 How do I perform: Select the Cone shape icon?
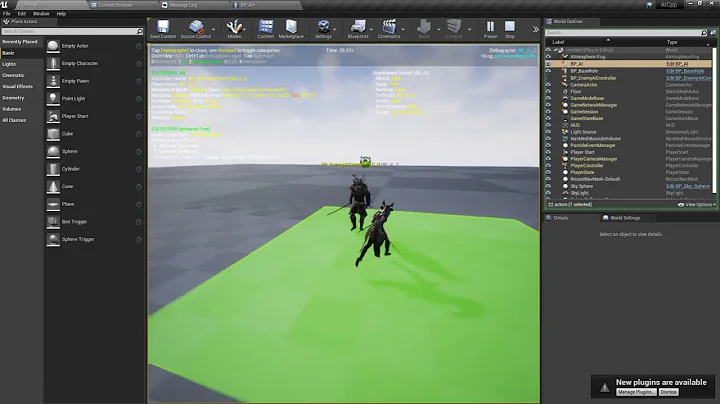click(x=53, y=186)
